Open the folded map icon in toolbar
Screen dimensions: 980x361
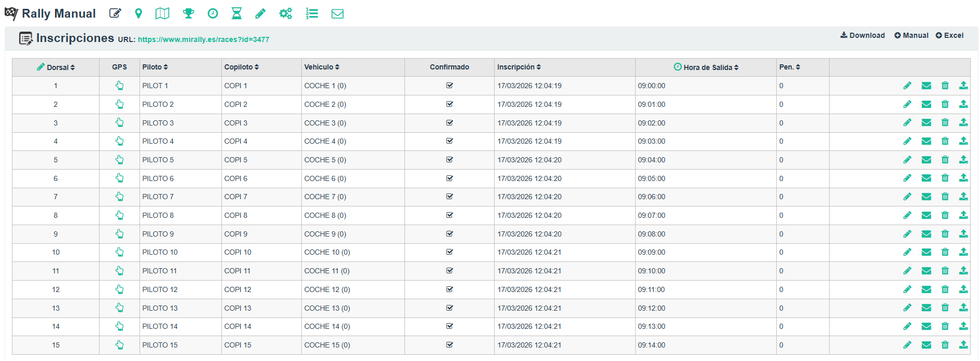point(162,13)
